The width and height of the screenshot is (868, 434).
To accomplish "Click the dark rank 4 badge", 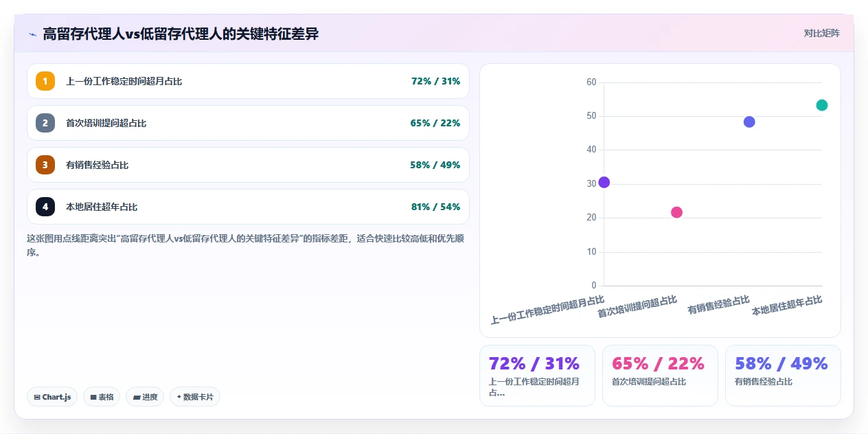I will click(x=45, y=207).
